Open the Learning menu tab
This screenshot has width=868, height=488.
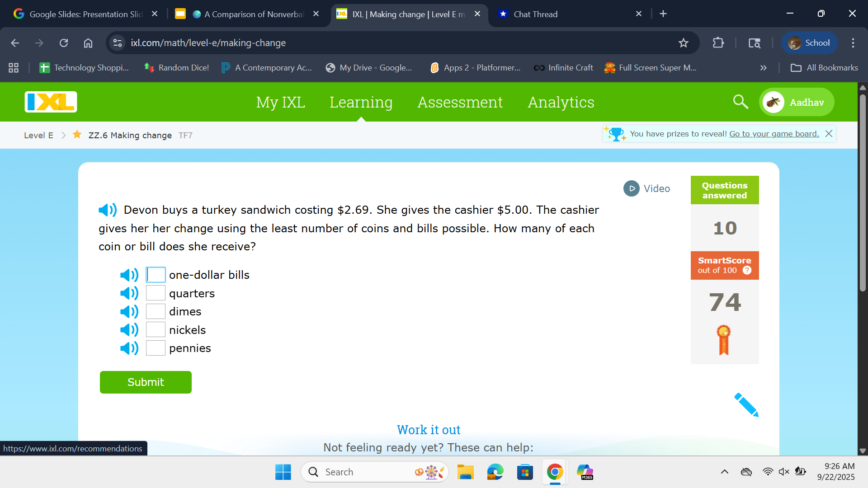pos(361,102)
